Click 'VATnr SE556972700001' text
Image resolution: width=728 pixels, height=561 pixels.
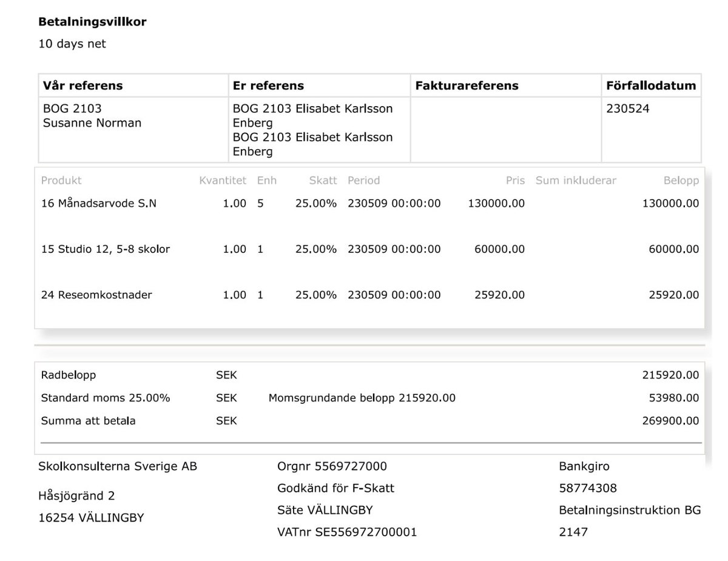pyautogui.click(x=347, y=532)
